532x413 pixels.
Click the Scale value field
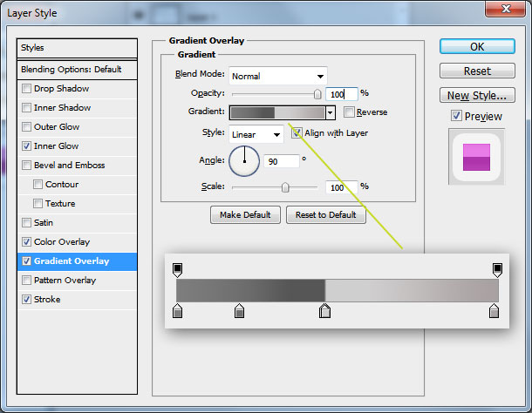[x=341, y=187]
